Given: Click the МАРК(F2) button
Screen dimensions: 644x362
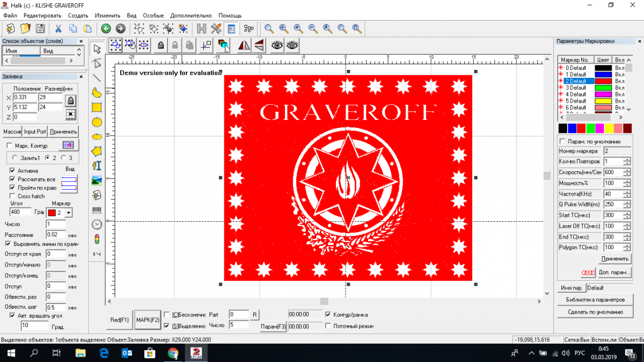Looking at the screenshot, I should [x=148, y=320].
